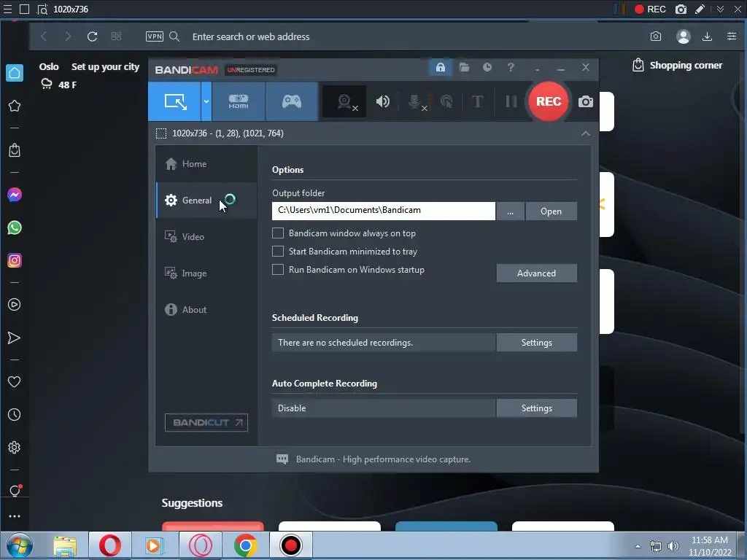Go back in Opera browser
The width and height of the screenshot is (747, 560).
(x=43, y=36)
